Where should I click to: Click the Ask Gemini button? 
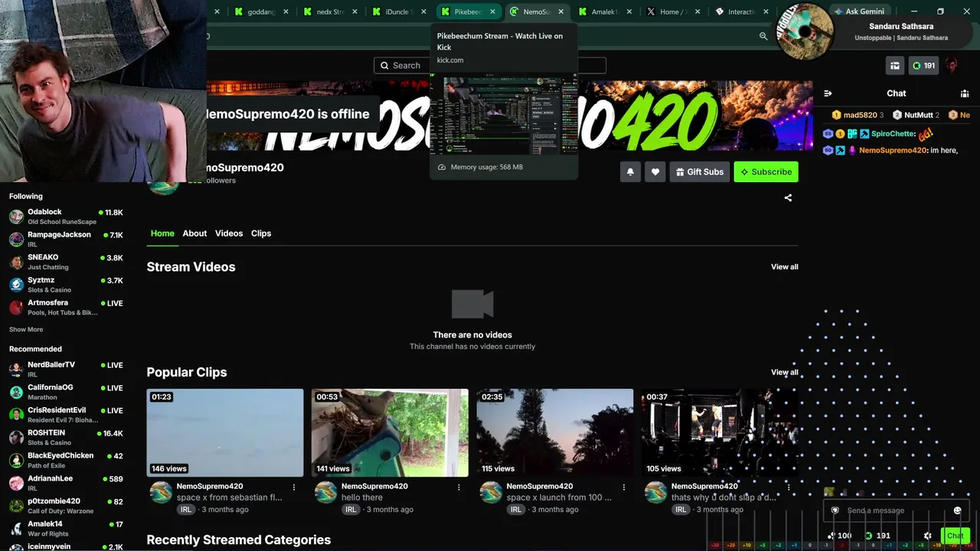point(858,11)
